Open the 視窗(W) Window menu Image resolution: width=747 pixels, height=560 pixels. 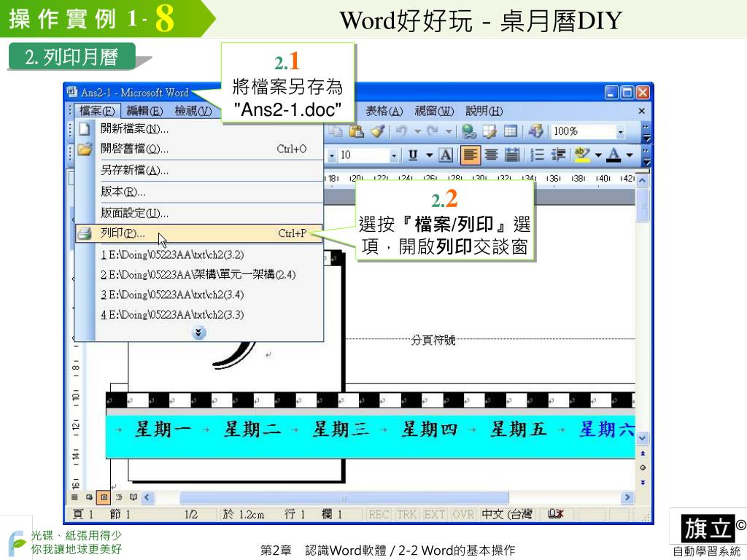pyautogui.click(x=434, y=112)
